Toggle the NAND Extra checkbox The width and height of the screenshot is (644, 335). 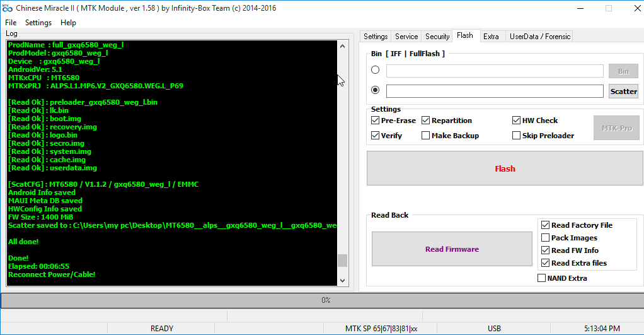542,278
